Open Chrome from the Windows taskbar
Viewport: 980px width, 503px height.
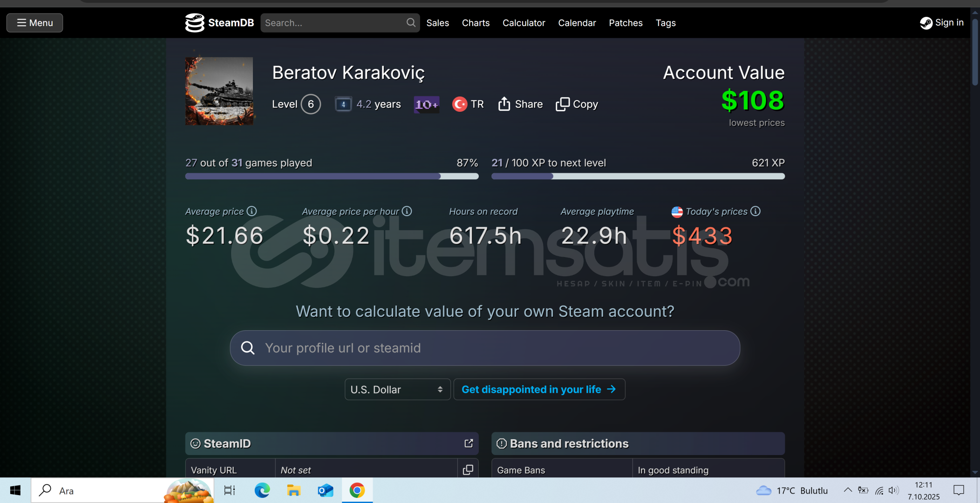click(x=357, y=490)
